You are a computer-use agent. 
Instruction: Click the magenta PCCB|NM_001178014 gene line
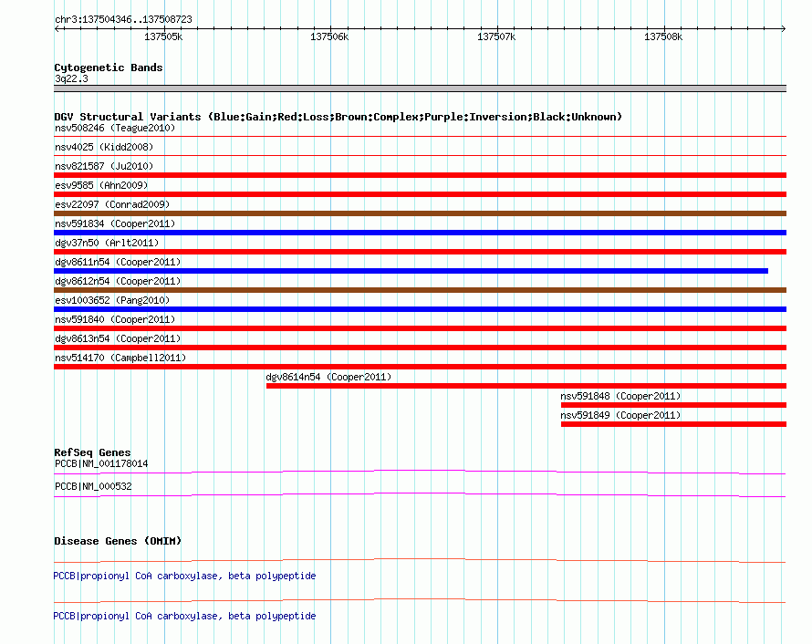click(420, 472)
